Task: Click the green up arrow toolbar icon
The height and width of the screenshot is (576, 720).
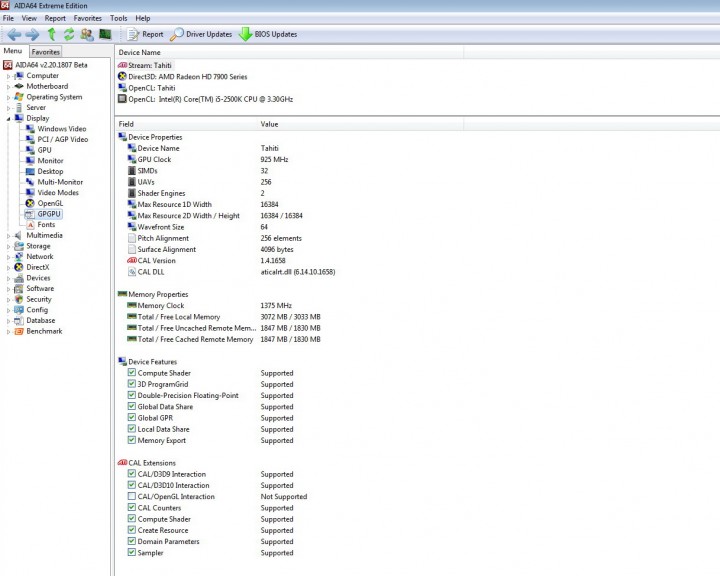Action: (x=51, y=34)
